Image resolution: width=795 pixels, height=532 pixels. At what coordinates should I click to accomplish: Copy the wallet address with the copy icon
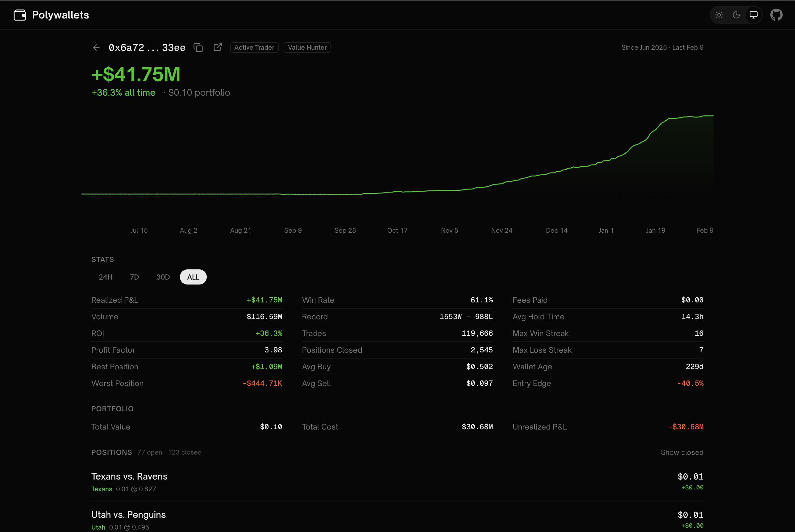point(198,48)
